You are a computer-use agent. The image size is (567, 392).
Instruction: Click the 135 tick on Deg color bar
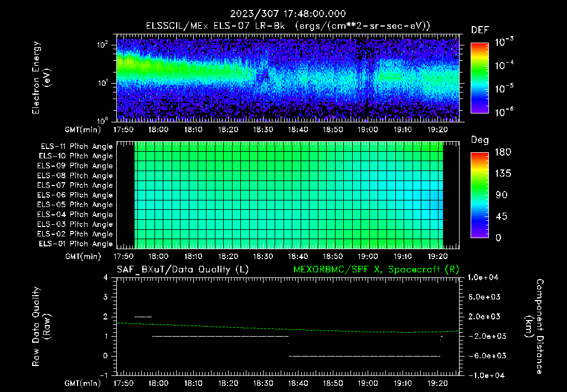(503, 174)
